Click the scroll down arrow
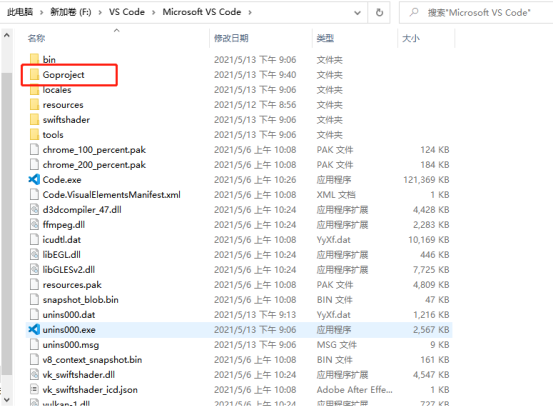Screen dimensions: 554x415 (7, 400)
